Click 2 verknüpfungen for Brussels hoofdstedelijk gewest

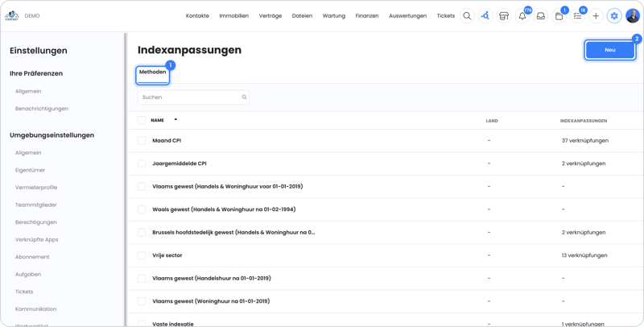pyautogui.click(x=584, y=233)
